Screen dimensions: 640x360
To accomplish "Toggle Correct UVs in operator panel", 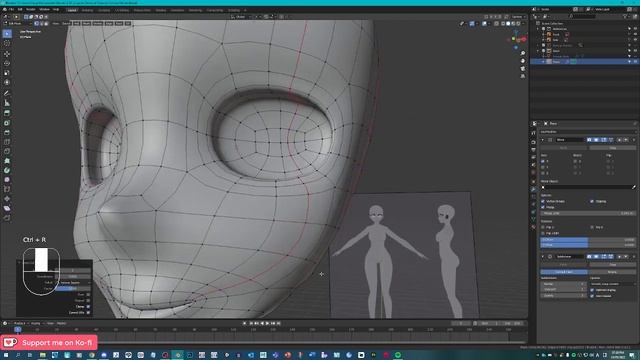I will (88, 313).
